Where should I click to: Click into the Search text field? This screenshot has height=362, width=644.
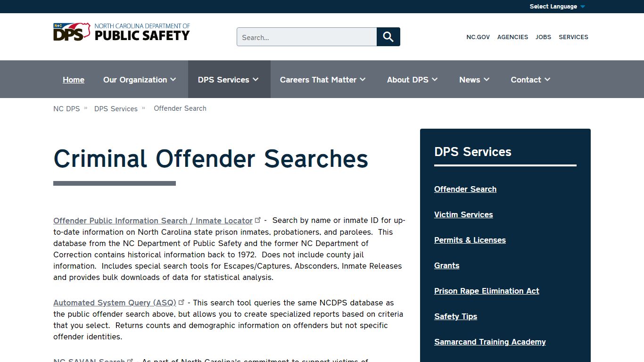307,37
